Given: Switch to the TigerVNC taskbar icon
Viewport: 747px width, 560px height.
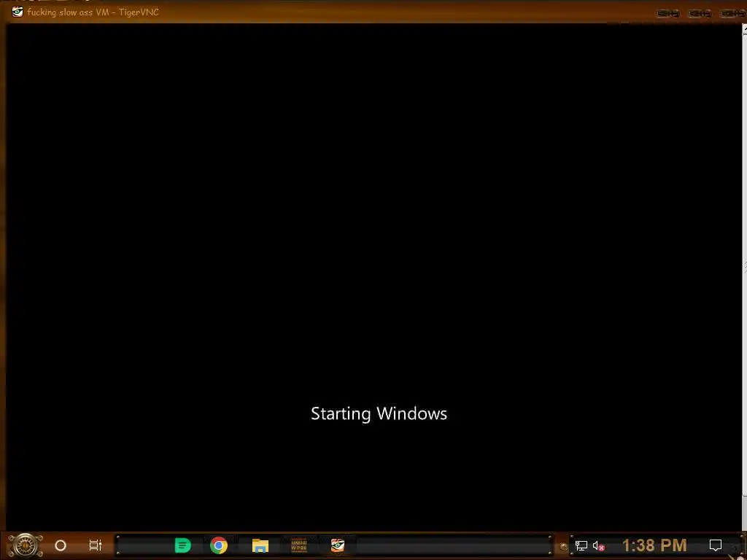Looking at the screenshot, I should (x=338, y=545).
